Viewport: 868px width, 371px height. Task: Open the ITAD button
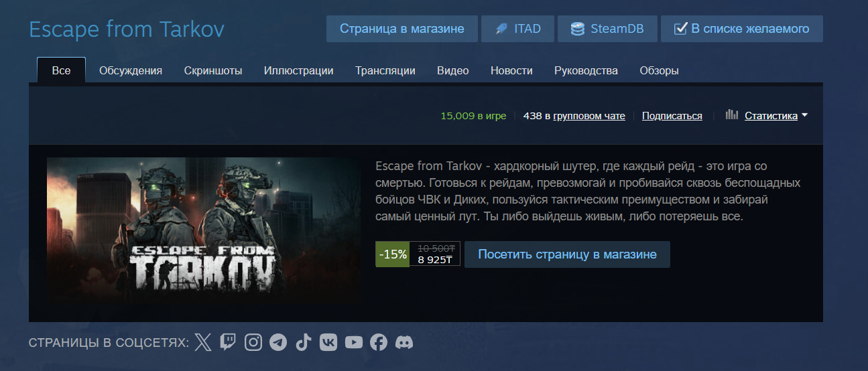tap(517, 29)
